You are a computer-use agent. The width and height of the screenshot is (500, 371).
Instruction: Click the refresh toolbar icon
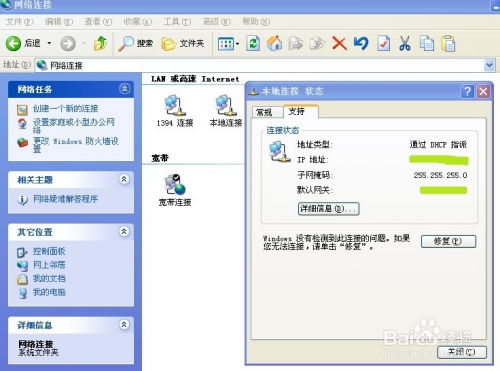click(253, 44)
